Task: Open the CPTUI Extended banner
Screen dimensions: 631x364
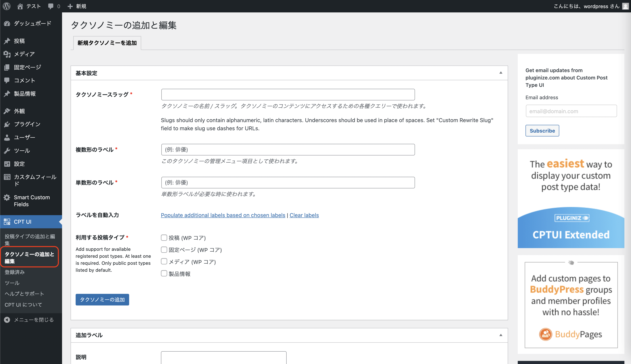Action: (571, 199)
